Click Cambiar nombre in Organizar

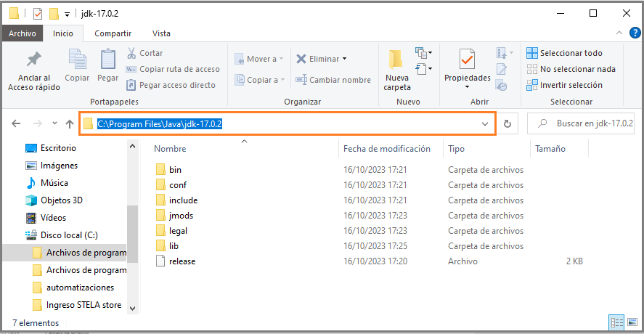(333, 80)
